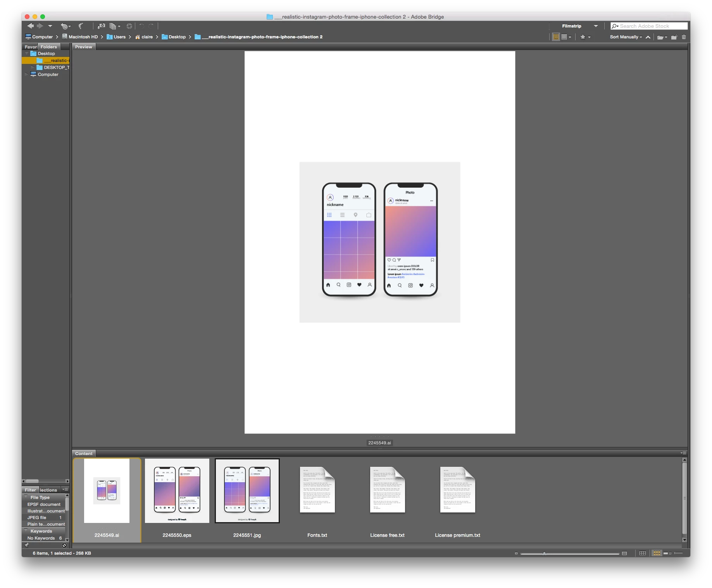Open the Filter by rating star menu
Image resolution: width=712 pixels, height=588 pixels.
coord(585,37)
